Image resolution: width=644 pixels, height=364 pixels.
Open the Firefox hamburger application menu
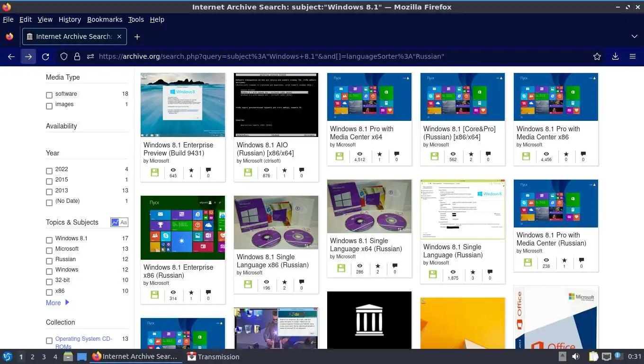[632, 56]
